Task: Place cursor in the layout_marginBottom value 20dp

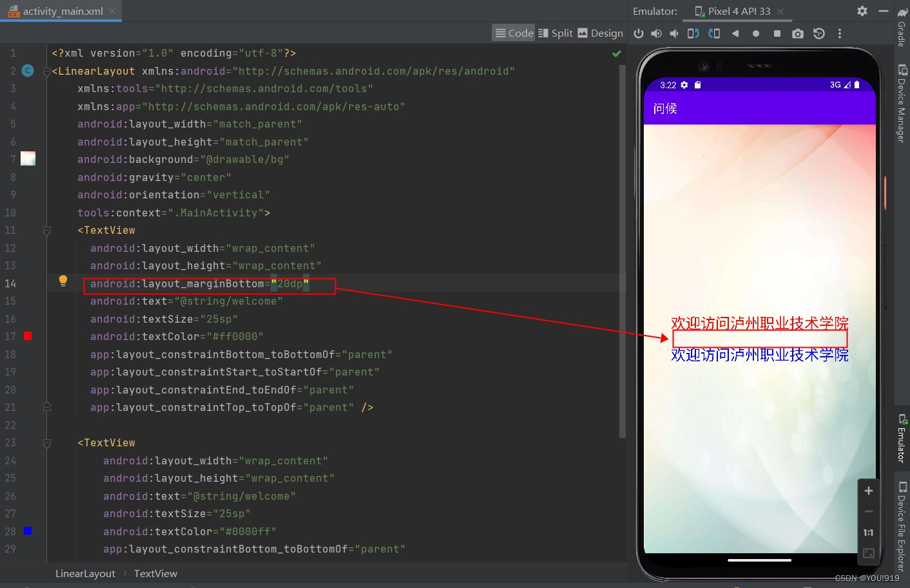Action: tap(290, 283)
